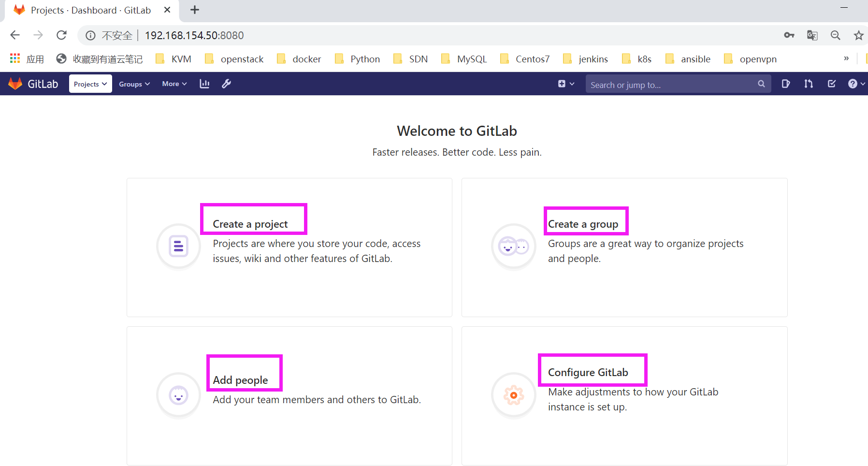
Task: Select the Projects Dashboard GitLab tab
Action: (x=91, y=10)
